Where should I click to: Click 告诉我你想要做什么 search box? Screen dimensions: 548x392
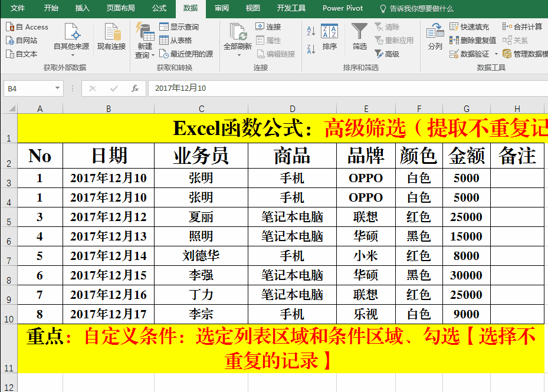[417, 8]
